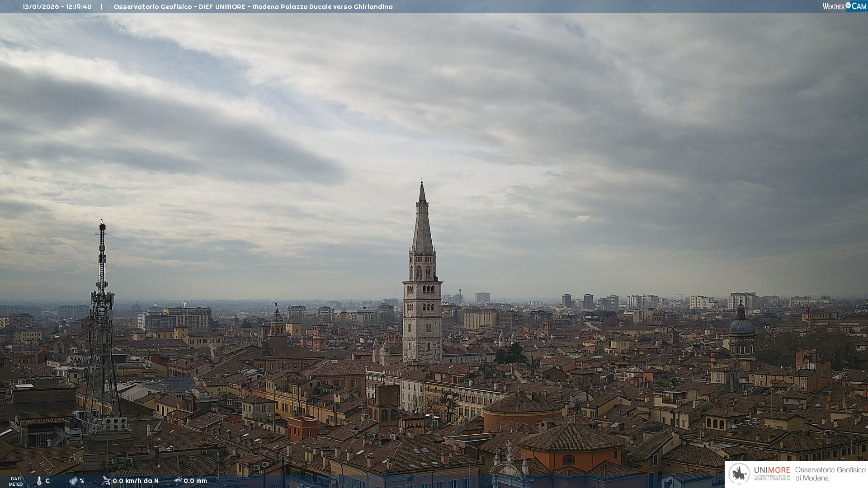Click the 0.0 mm rainfall reading

[195, 481]
